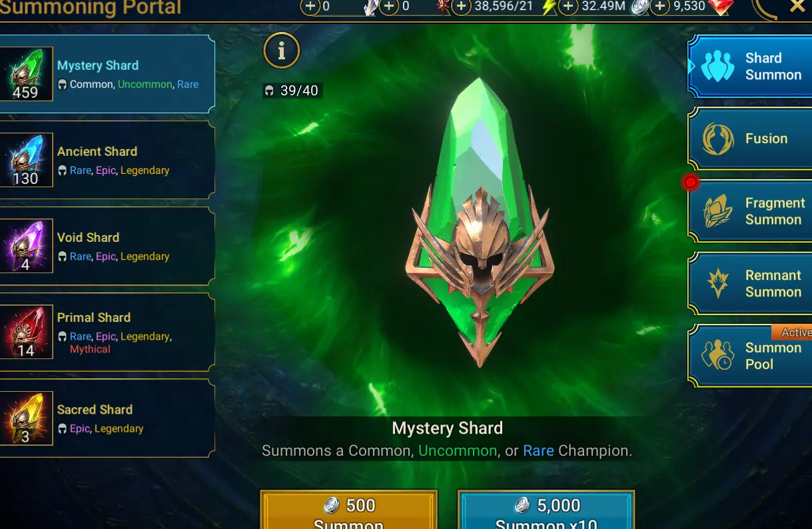Add gems using plus beside 9,530

[659, 7]
